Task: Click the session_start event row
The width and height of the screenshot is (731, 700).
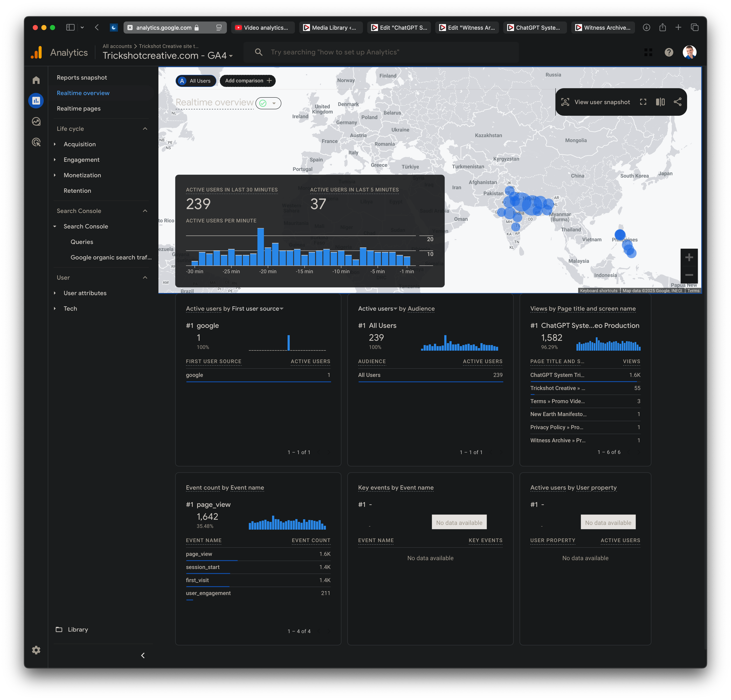Action: [x=258, y=567]
